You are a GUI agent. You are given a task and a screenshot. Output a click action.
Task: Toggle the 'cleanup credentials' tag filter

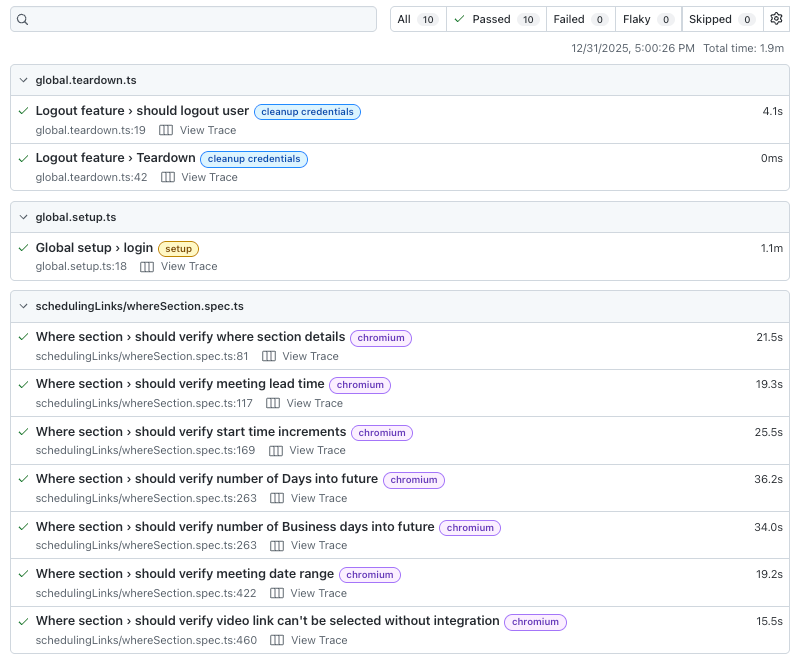(307, 112)
